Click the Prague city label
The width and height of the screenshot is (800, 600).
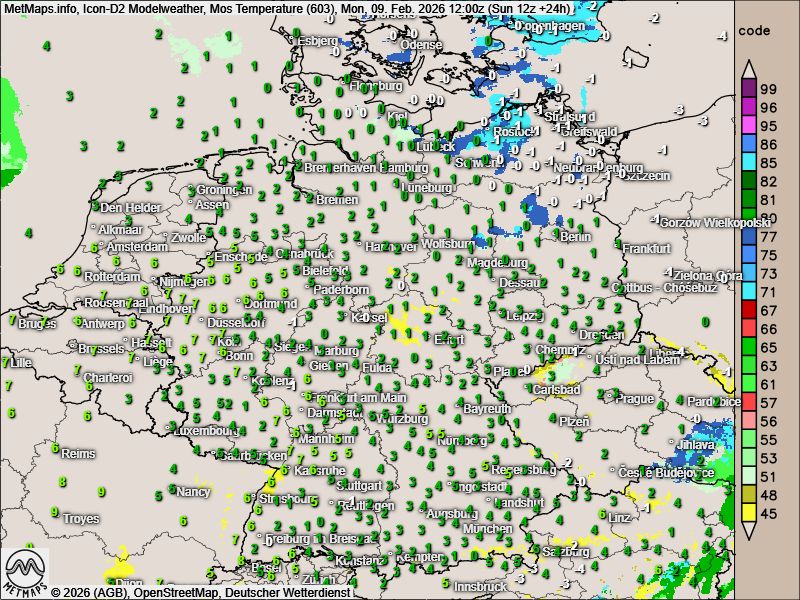[634, 398]
